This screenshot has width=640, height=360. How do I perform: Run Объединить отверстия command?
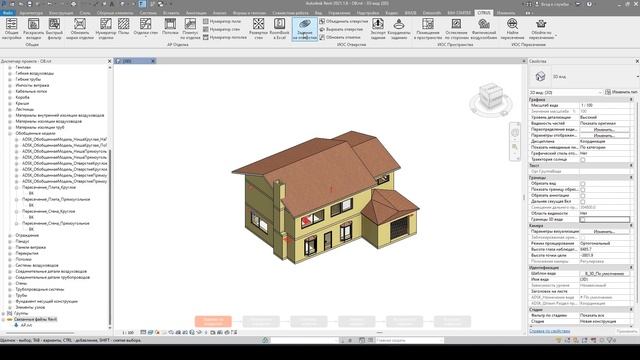(x=344, y=21)
